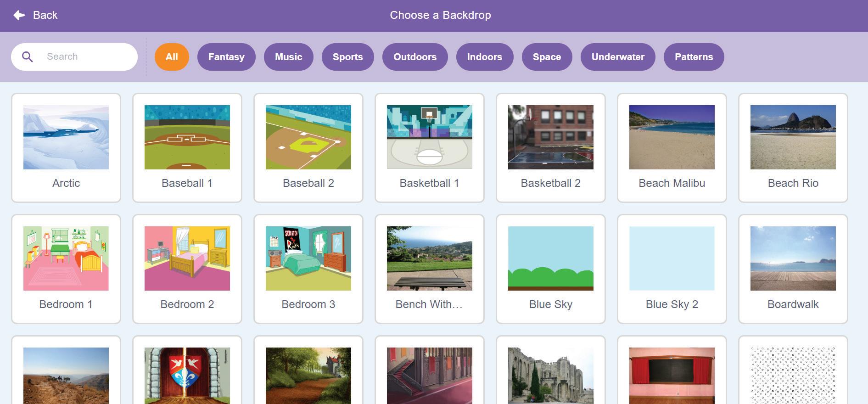Select the Bench With… backdrop image

(x=430, y=258)
